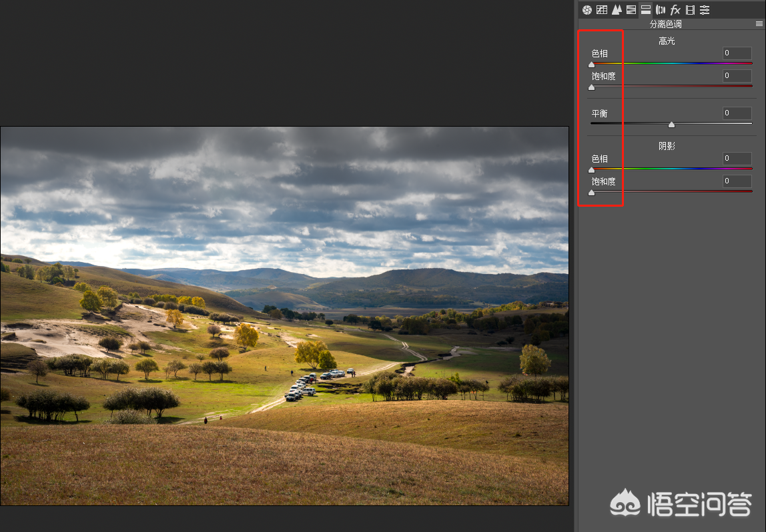Click the landscape photo preview
This screenshot has width=766, height=532.
tap(284, 316)
